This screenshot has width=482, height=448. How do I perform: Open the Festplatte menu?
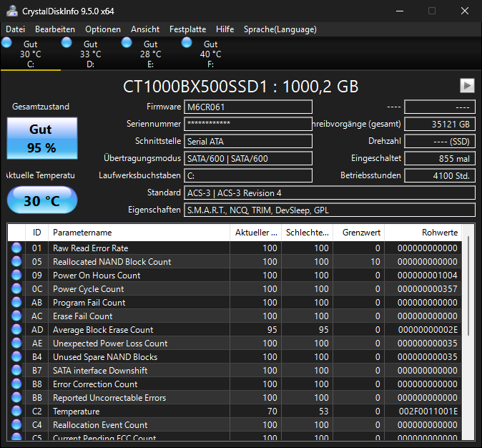point(187,29)
